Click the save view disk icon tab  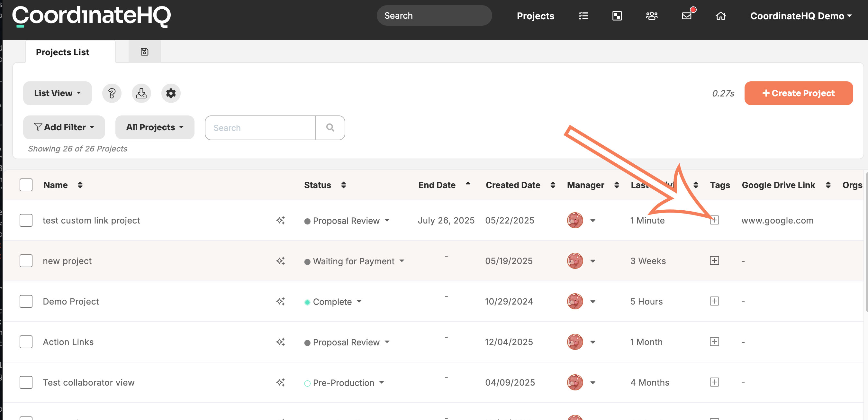pyautogui.click(x=145, y=51)
